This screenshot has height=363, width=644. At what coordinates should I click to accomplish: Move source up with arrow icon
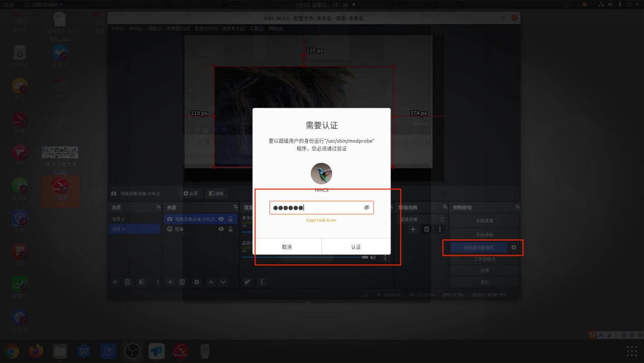(x=211, y=282)
